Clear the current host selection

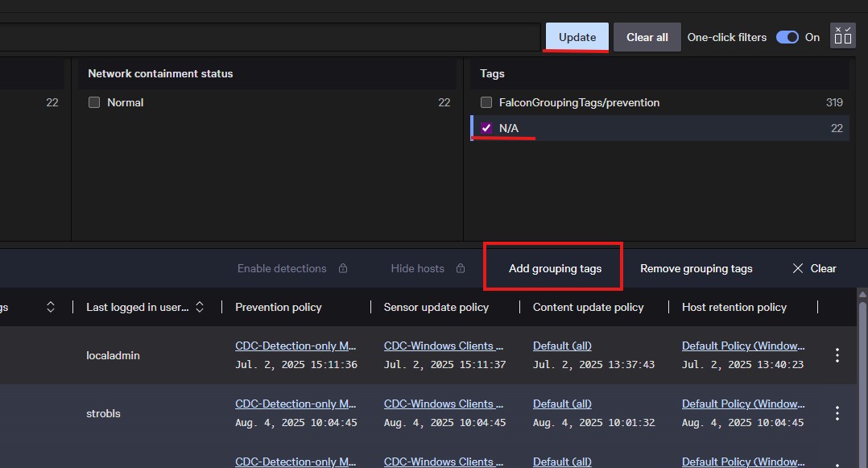click(814, 268)
